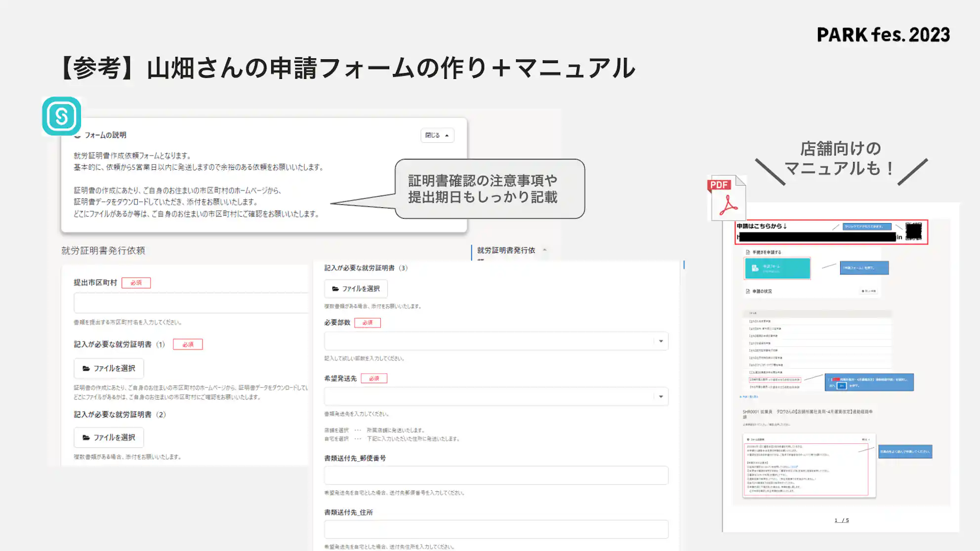Click the PDF manual page thumbnail
Viewport: 980px width, 551px height.
click(x=841, y=367)
